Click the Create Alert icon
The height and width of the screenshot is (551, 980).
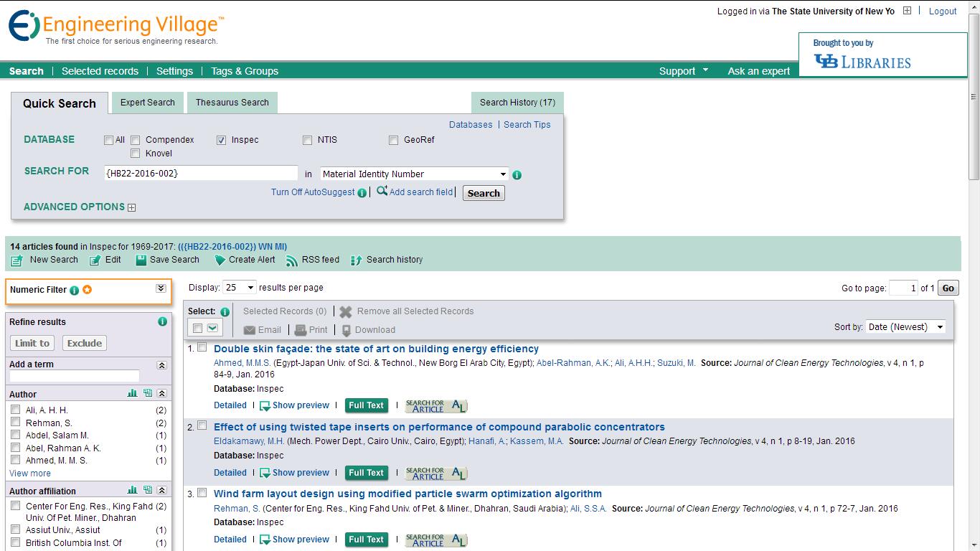[220, 260]
